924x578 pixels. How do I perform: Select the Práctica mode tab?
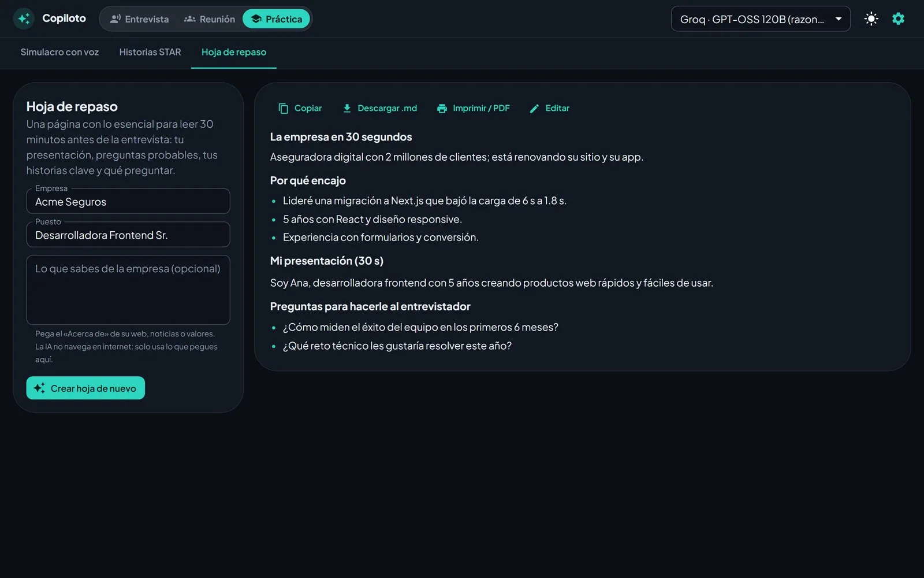point(277,19)
